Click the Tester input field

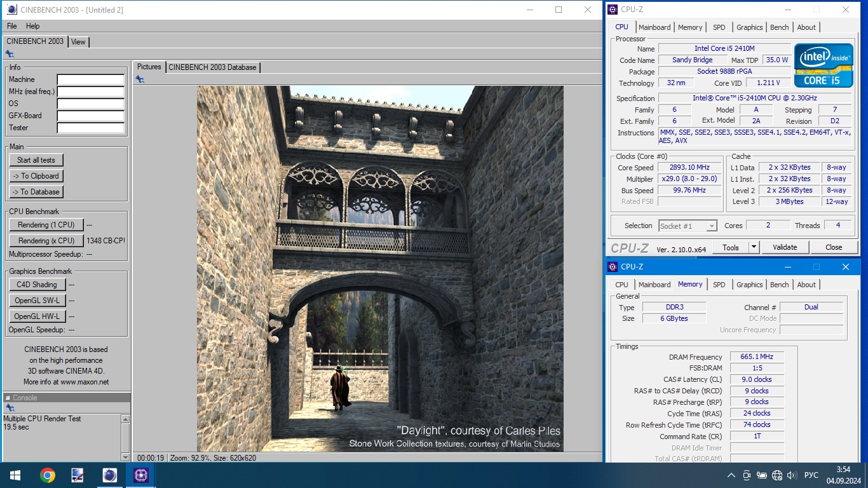(x=91, y=128)
